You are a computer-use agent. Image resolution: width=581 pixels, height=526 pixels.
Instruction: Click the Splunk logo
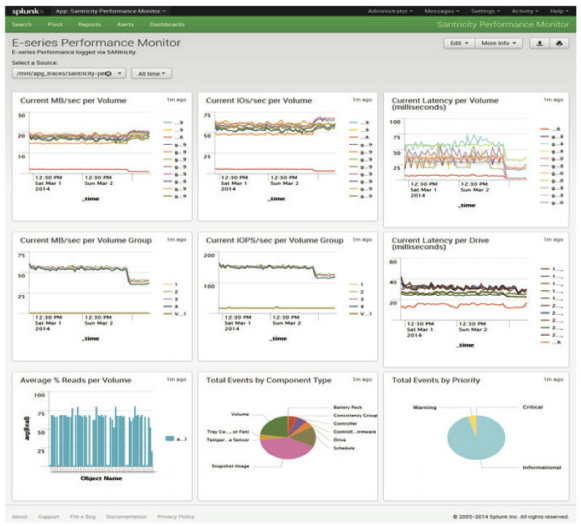(x=27, y=11)
